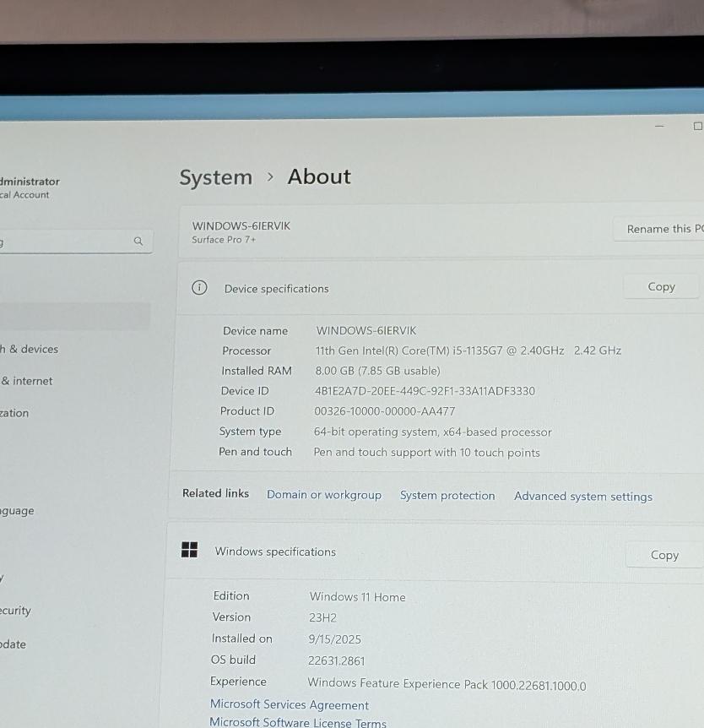The width and height of the screenshot is (704, 728).
Task: Click the magnifier icon in Settings search box
Action: 138,242
